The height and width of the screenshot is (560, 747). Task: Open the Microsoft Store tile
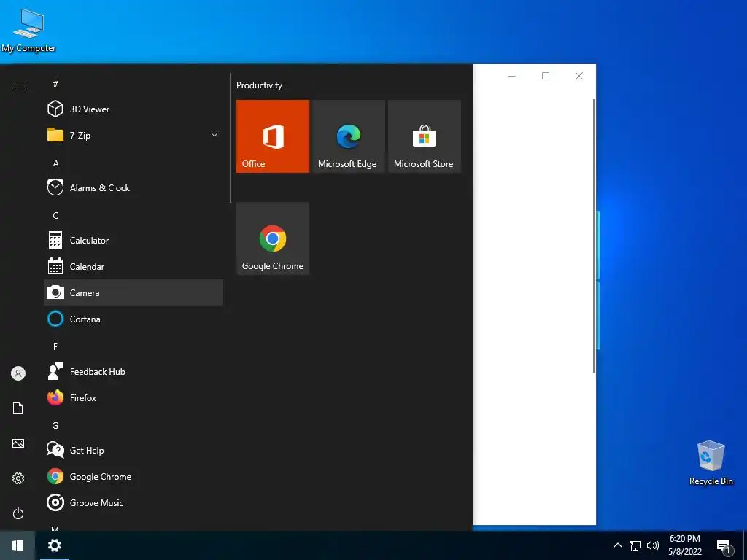click(x=425, y=136)
